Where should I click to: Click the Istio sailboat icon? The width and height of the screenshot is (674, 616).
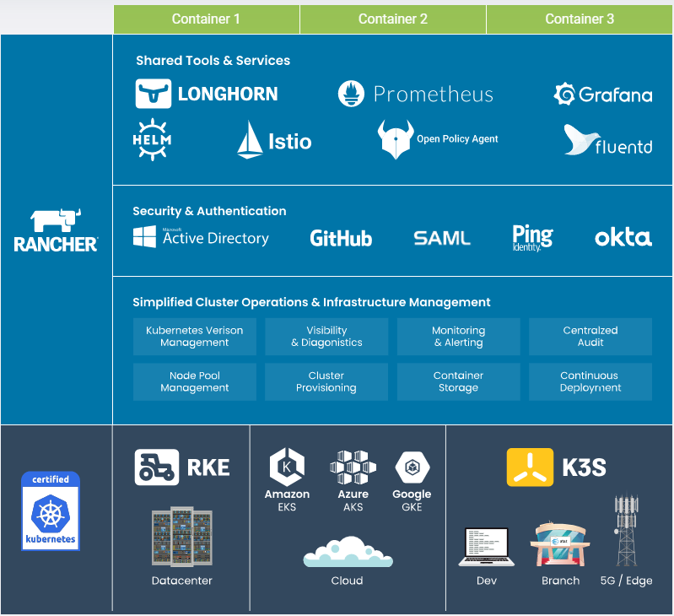point(251,139)
